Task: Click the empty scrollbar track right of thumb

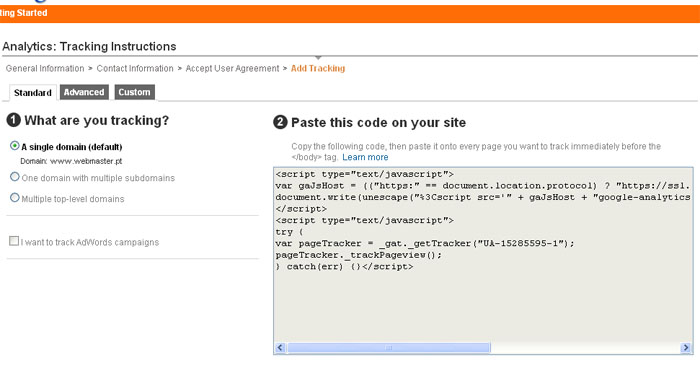Action: click(x=585, y=347)
